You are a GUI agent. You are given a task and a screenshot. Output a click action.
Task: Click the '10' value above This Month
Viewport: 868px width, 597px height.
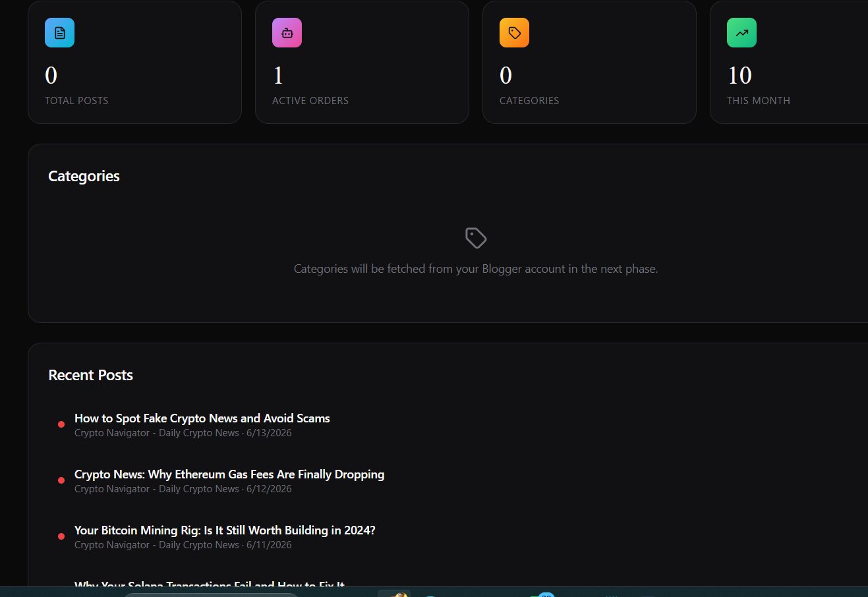(x=739, y=76)
